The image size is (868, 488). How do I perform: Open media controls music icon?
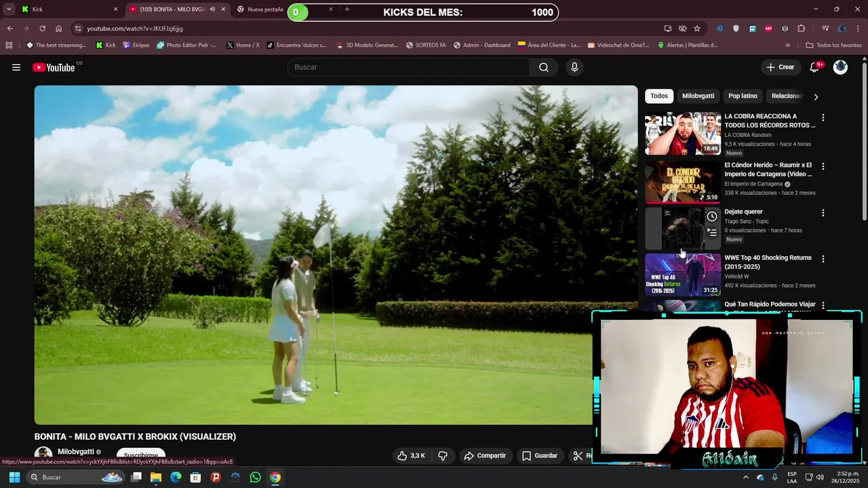click(x=825, y=28)
